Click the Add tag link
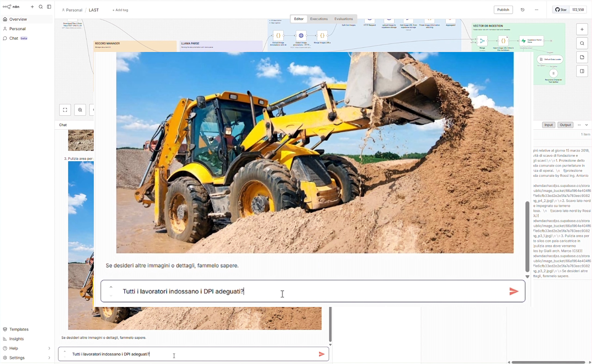 point(120,10)
